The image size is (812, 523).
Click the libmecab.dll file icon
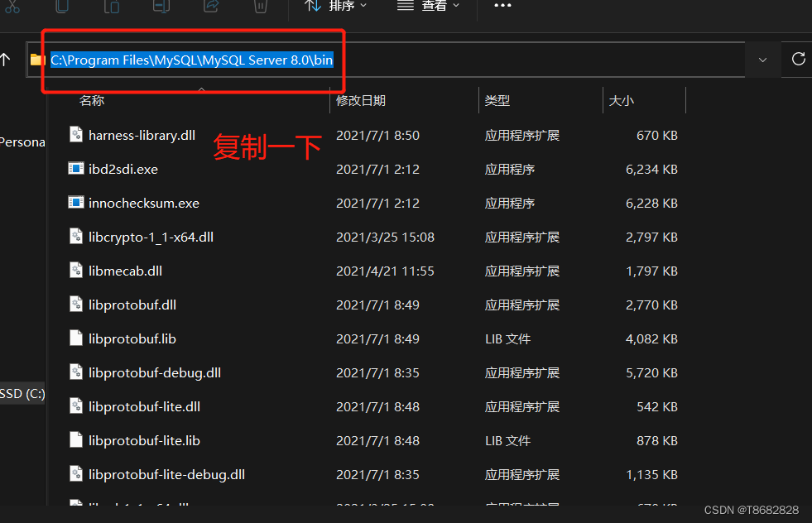coord(76,270)
